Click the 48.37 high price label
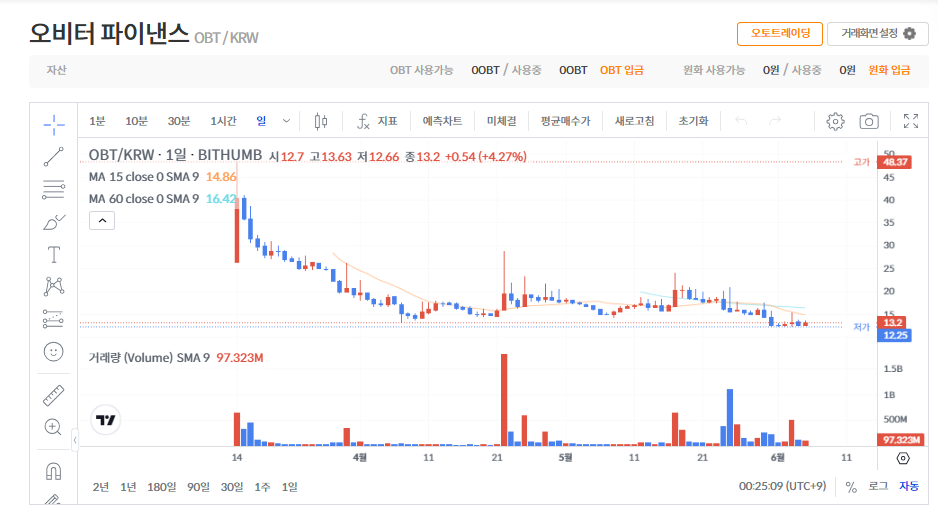 pyautogui.click(x=894, y=162)
